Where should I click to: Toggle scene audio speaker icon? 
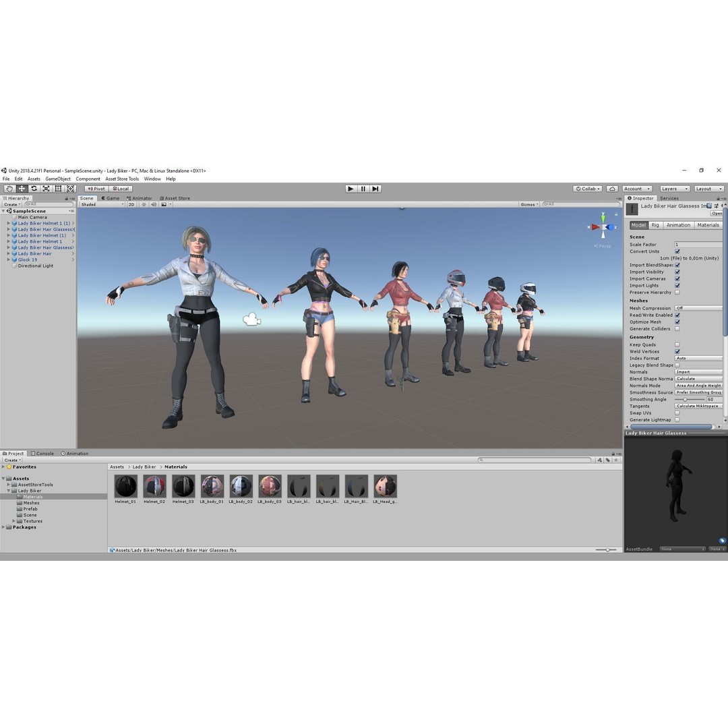coord(153,204)
